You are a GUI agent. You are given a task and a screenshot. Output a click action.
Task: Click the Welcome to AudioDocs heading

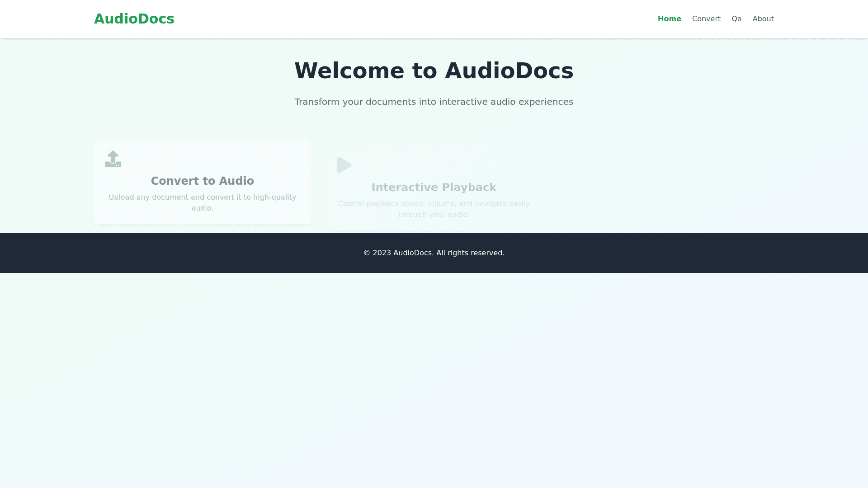point(434,71)
